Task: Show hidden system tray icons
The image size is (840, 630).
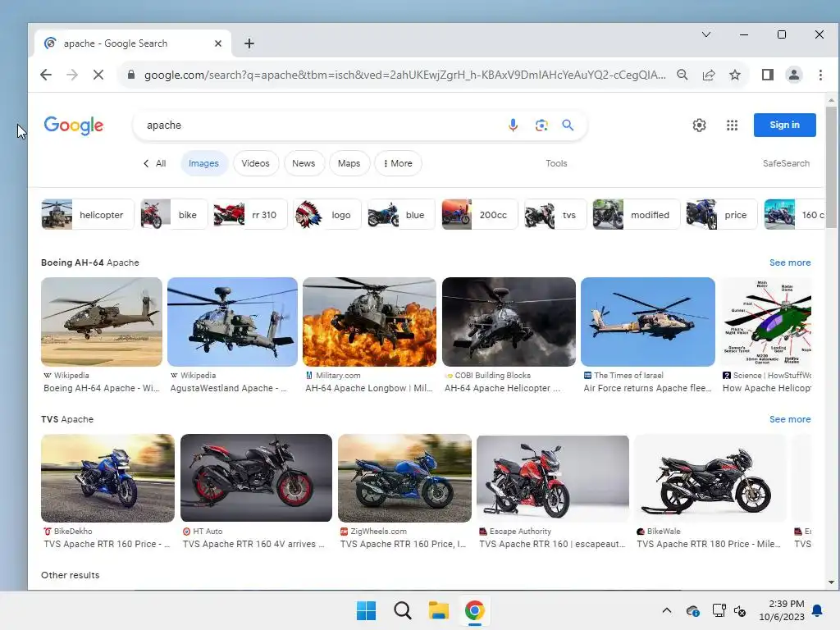Action: [x=667, y=610]
